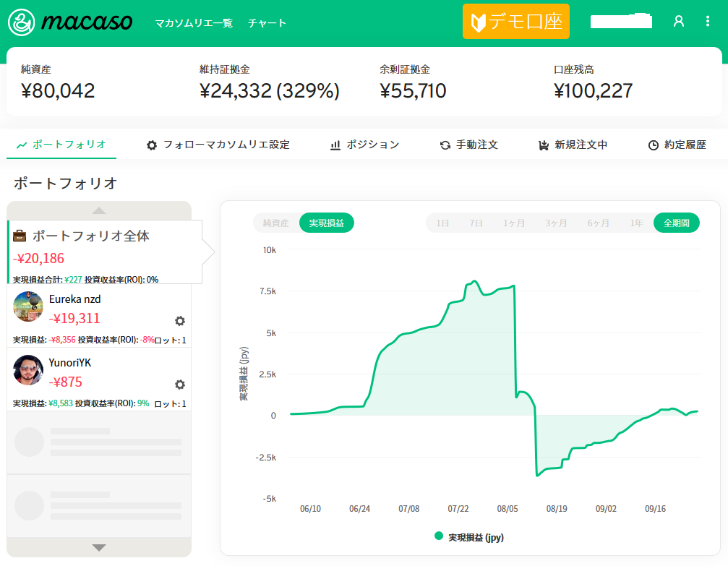
Task: Toggle the 実現損益 (jpy) legend marker
Action: (438, 536)
